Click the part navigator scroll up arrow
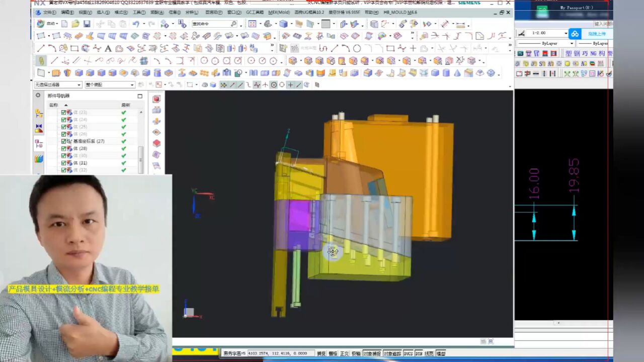644x362 pixels. tap(141, 112)
